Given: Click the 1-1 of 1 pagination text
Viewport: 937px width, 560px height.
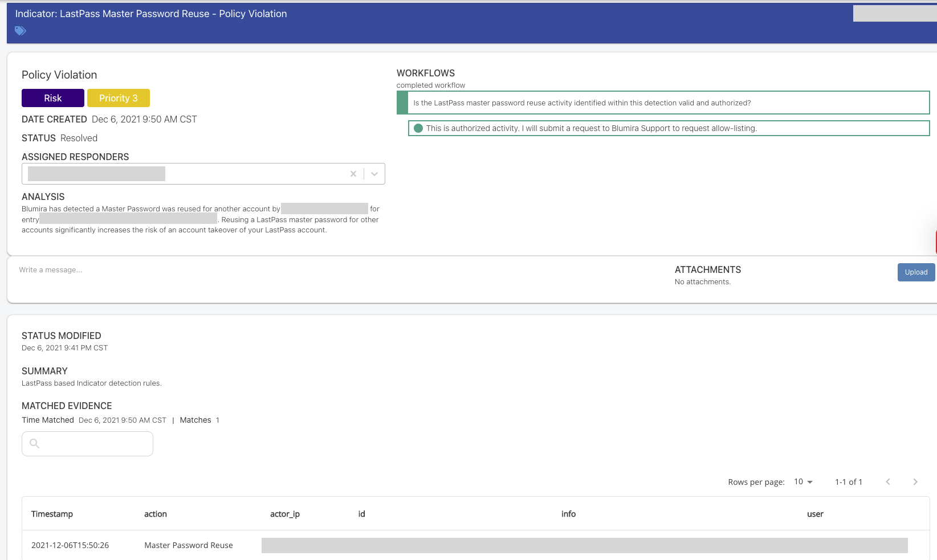Looking at the screenshot, I should click(849, 482).
